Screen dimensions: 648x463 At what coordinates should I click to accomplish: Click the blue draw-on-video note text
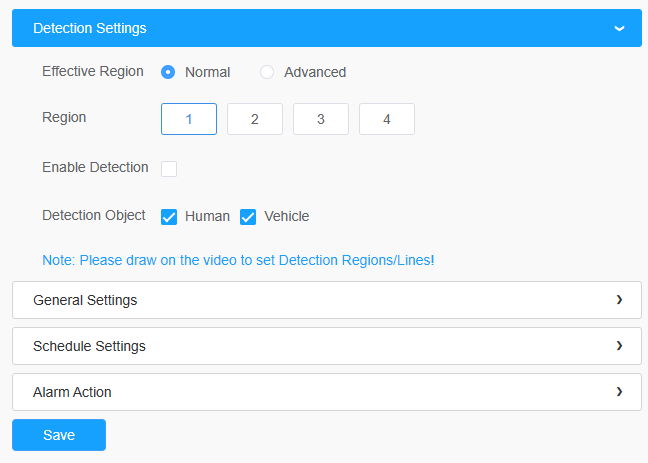coord(238,260)
